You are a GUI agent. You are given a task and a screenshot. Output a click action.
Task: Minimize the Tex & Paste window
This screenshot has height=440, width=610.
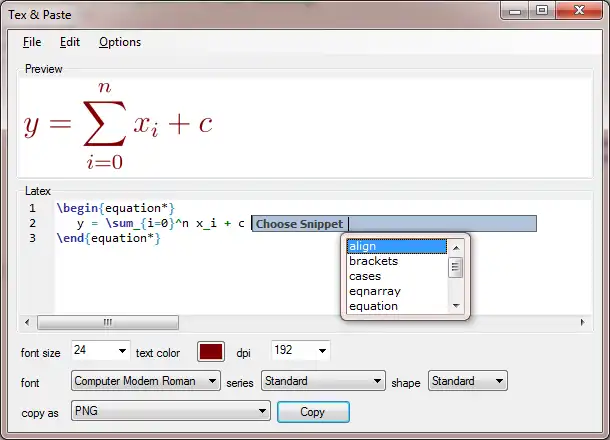[x=515, y=11]
